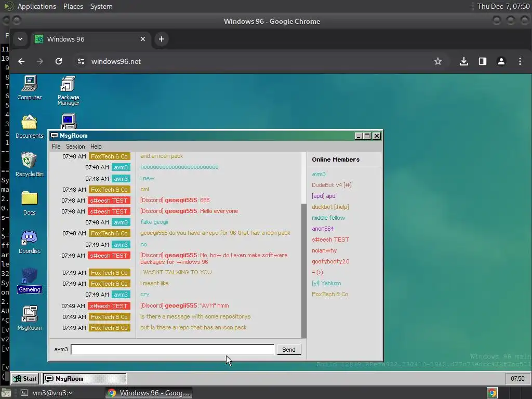The height and width of the screenshot is (399, 532).
Task: Select goofyboofy2.0 member
Action: 330,261
